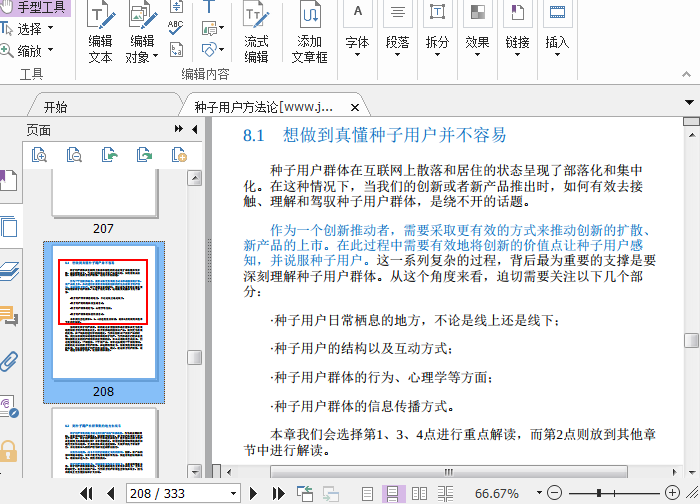Click the document horizontal scrollbar
The height and width of the screenshot is (504, 700).
click(449, 472)
